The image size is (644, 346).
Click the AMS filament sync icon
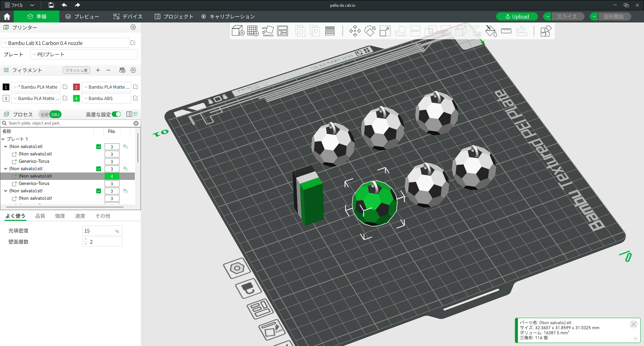point(122,70)
